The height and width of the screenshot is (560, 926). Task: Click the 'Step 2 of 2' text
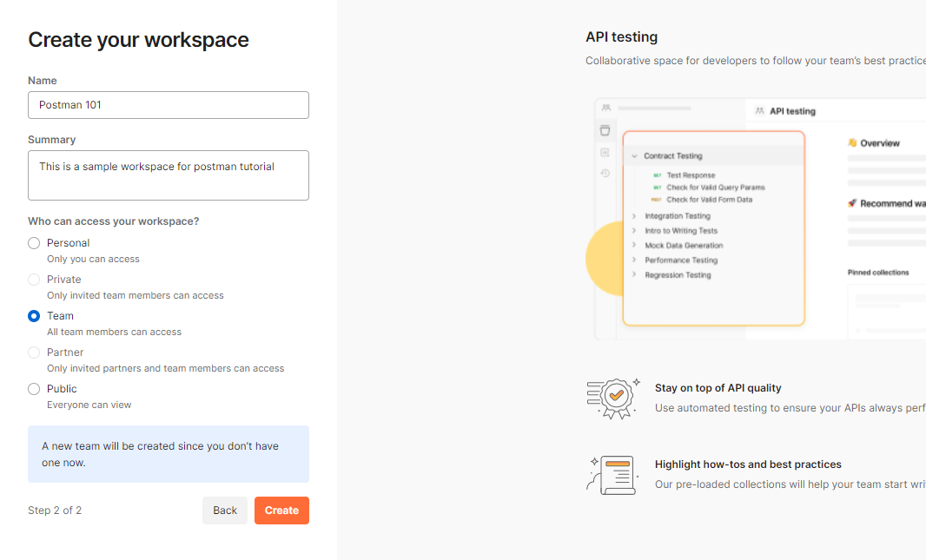point(55,511)
